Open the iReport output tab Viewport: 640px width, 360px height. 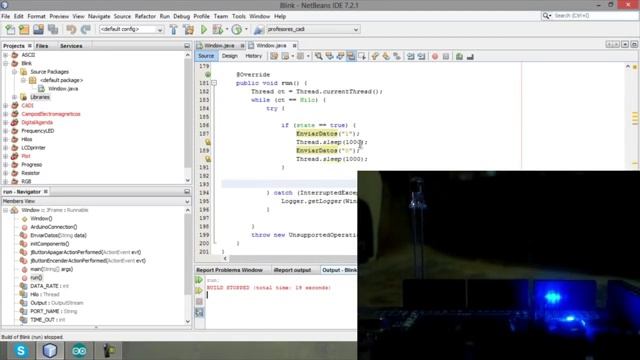click(292, 270)
